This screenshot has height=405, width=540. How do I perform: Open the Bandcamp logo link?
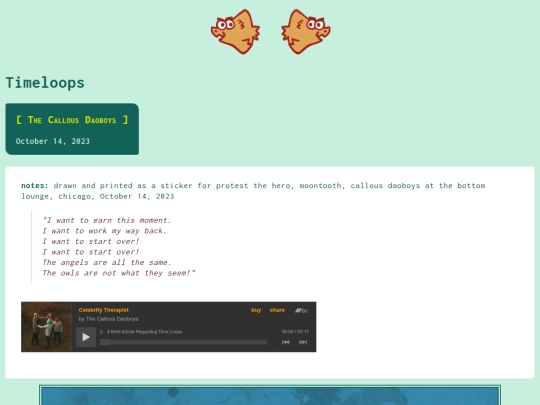pos(301,310)
